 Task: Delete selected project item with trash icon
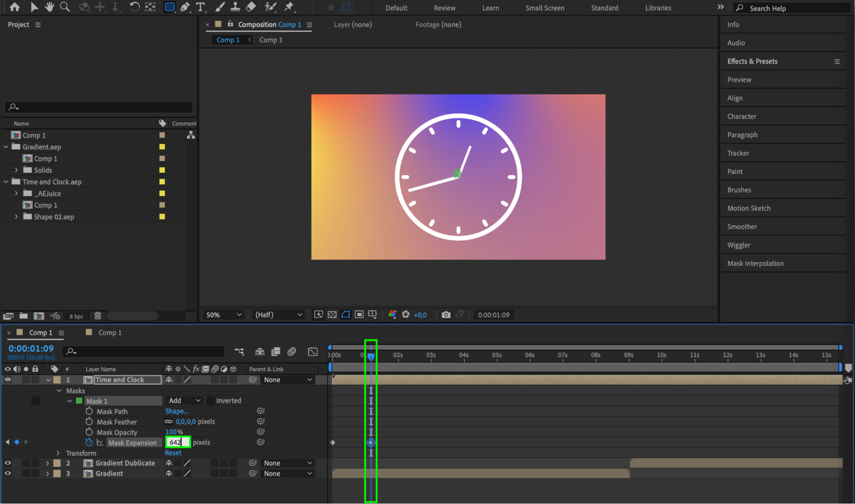(98, 316)
